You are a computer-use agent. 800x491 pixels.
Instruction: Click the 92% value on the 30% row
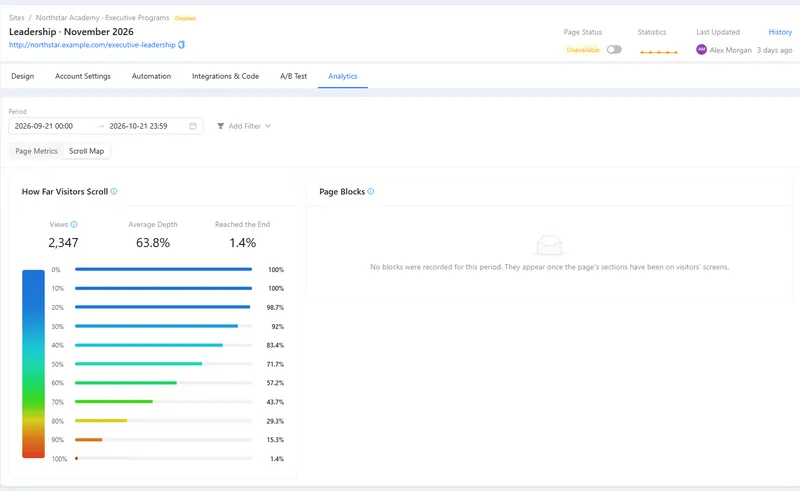pos(278,327)
